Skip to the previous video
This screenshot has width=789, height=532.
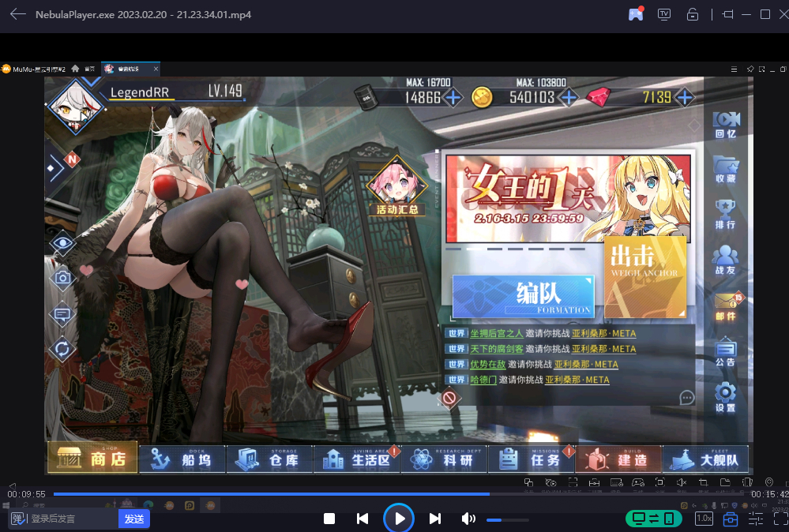pyautogui.click(x=363, y=519)
